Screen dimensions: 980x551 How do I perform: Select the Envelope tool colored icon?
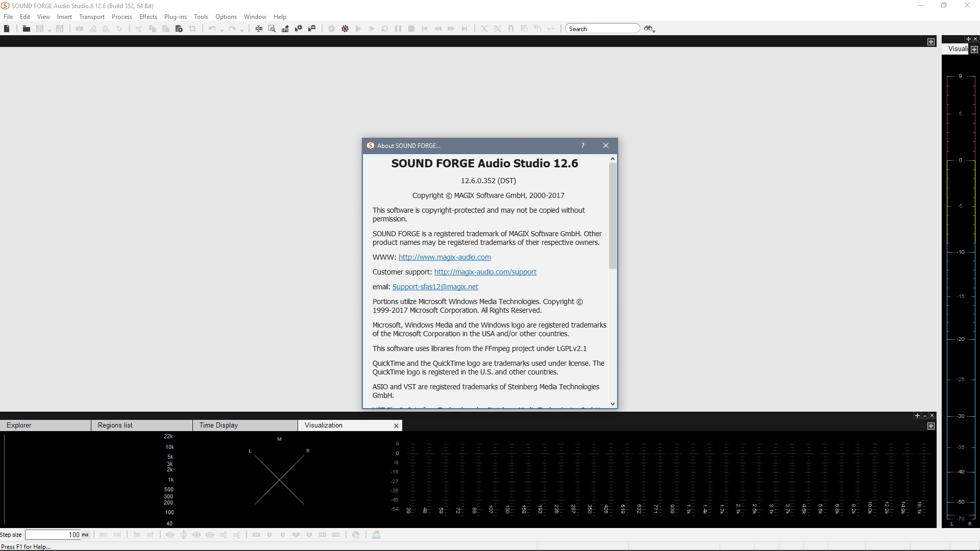pos(312,29)
